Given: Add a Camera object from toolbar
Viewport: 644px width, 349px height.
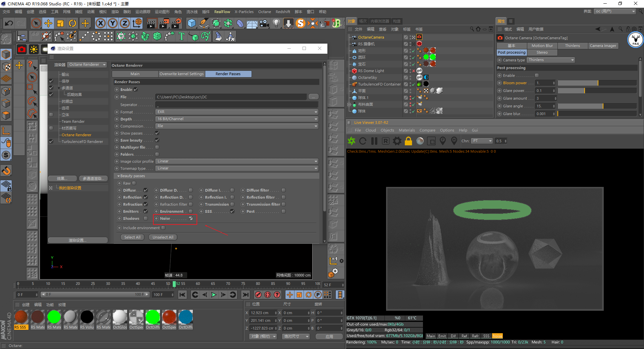Looking at the screenshot, I should 264,23.
